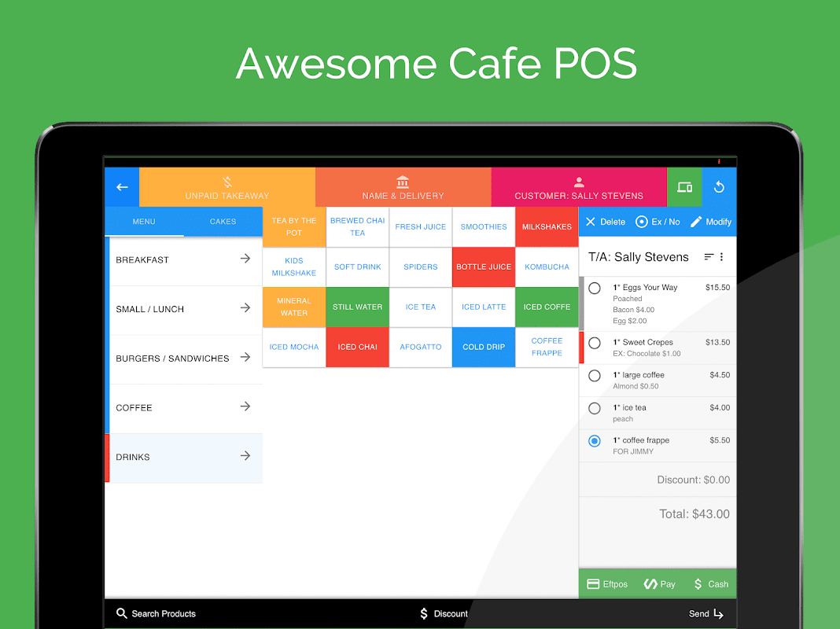This screenshot has height=629, width=840.
Task: Add Cold Drip to order
Action: [x=484, y=347]
